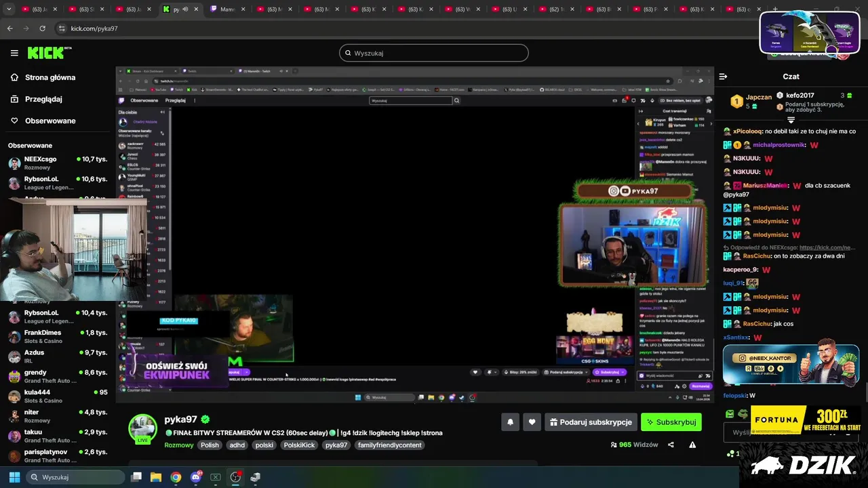868x488 pixels.
Task: Click the report warning triangle icon
Action: [x=692, y=445]
